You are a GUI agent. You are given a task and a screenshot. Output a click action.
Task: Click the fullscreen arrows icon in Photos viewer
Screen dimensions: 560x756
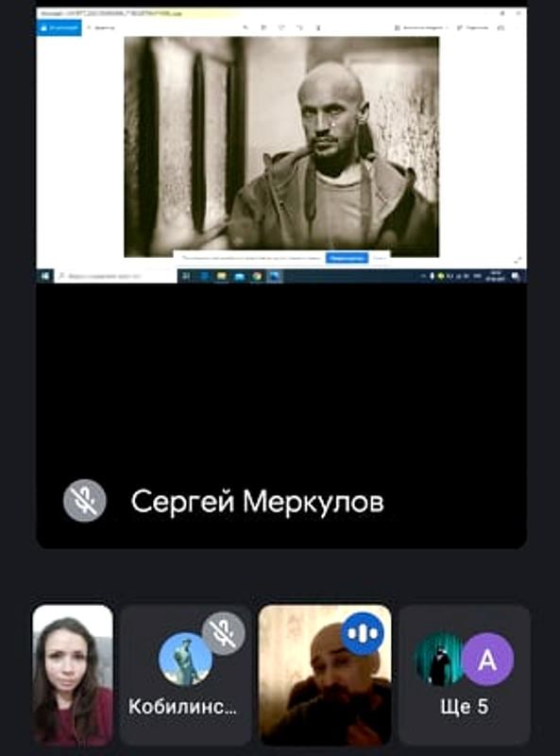tap(518, 261)
